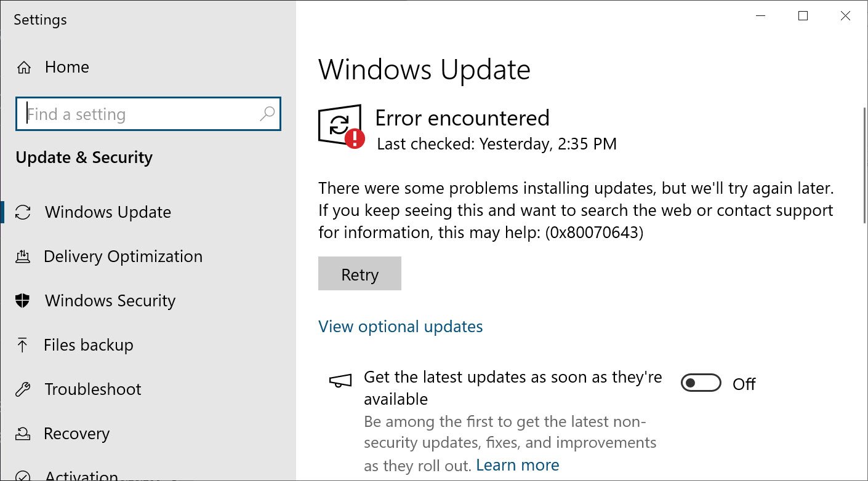Screen dimensions: 868x481
Task: Click the Delivery Optimization icon
Action: (23, 256)
